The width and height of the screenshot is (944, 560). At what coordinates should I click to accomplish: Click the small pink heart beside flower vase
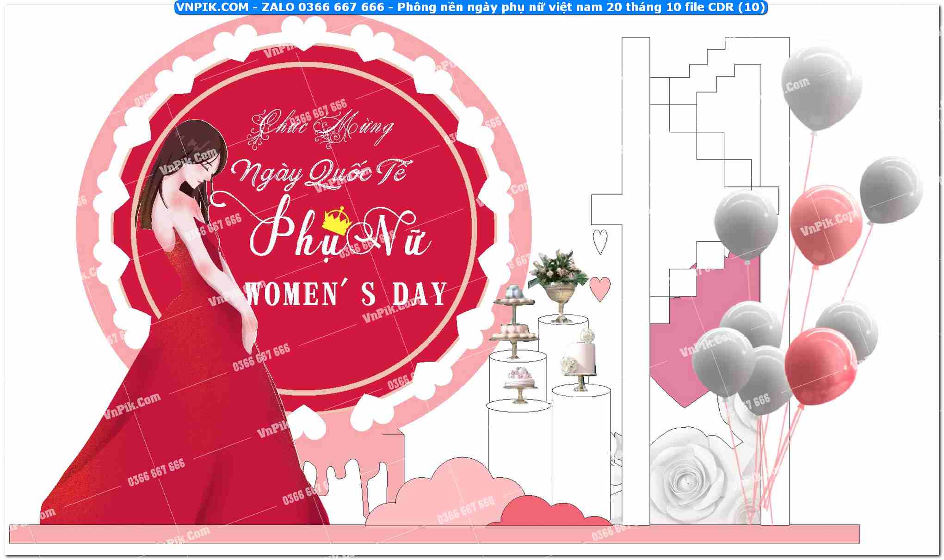pyautogui.click(x=599, y=288)
